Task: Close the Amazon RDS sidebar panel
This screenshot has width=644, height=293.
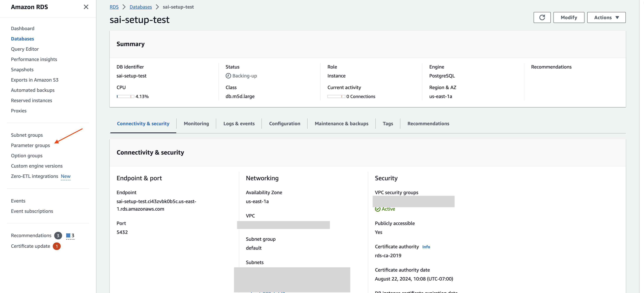Action: tap(86, 7)
